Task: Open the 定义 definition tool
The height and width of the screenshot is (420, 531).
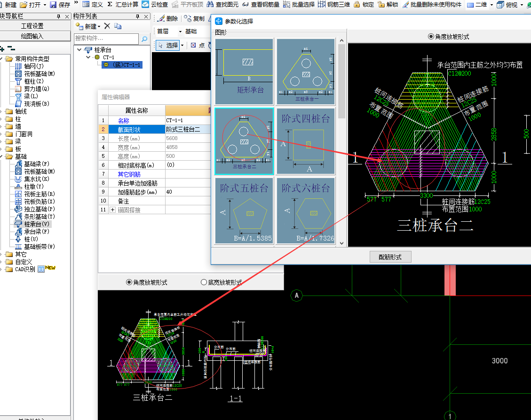Action: (x=93, y=4)
